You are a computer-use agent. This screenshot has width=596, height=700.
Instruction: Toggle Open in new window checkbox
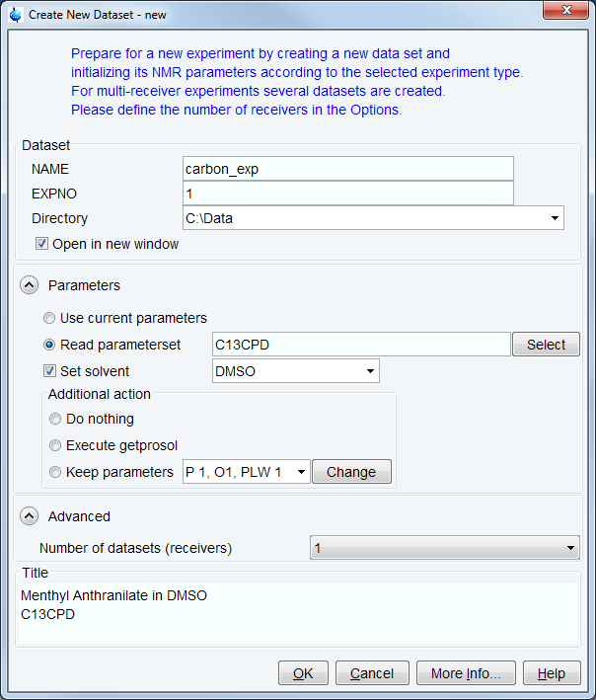(x=41, y=244)
